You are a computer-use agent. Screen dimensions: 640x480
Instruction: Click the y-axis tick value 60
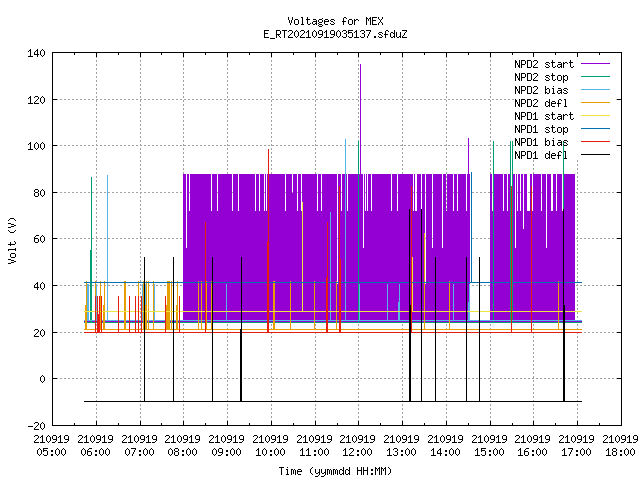tap(40, 239)
